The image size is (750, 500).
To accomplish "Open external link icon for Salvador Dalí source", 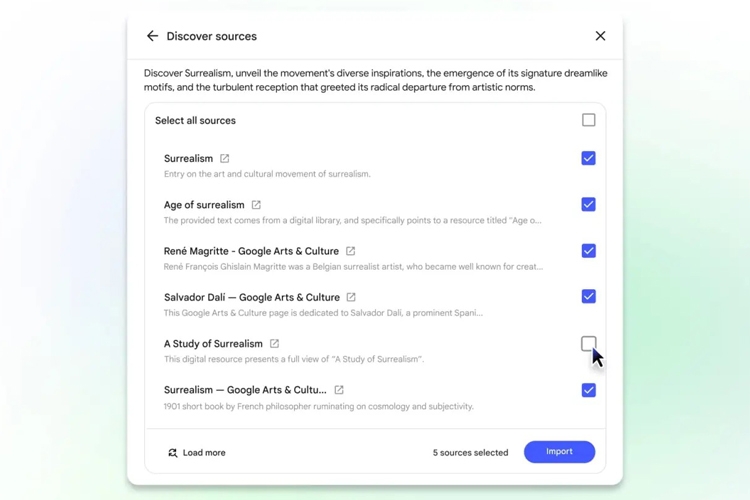I will [351, 297].
